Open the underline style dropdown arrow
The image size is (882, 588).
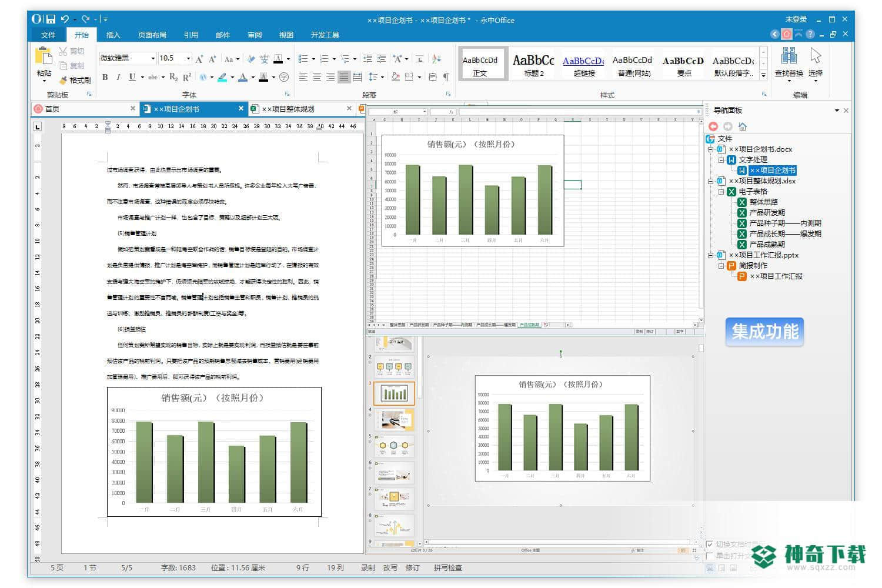[142, 77]
